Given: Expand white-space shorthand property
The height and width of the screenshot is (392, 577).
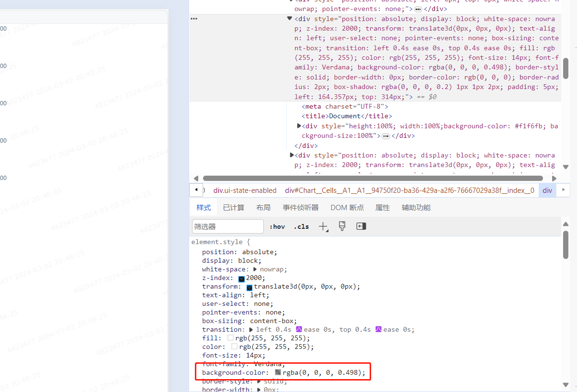Looking at the screenshot, I should coord(255,269).
